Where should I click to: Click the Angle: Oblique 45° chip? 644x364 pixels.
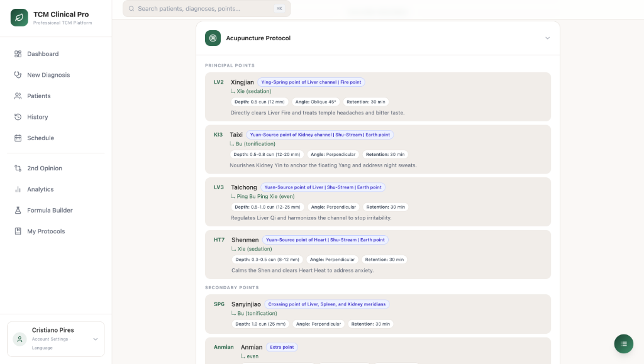(316, 102)
